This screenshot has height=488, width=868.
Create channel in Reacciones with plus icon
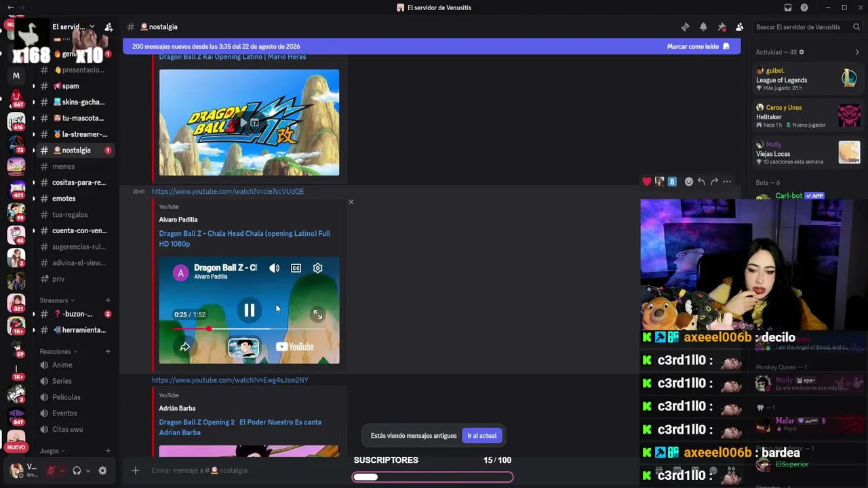[108, 352]
